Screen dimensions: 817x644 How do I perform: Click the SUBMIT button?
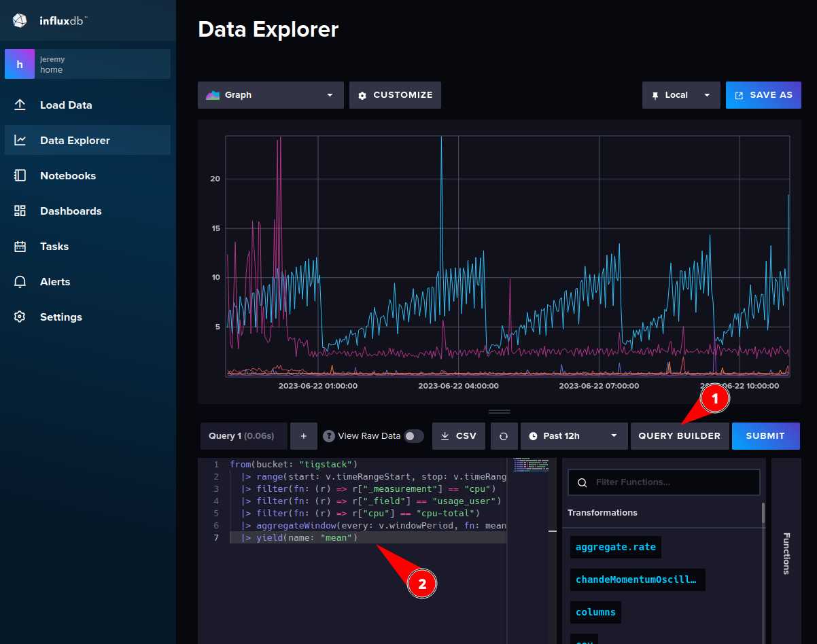765,435
